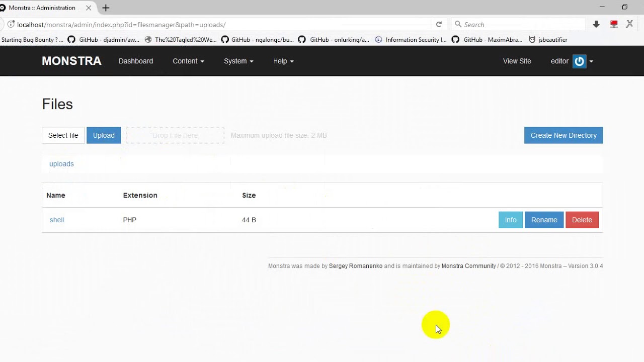This screenshot has height=362, width=644.
Task: Click the Size column header
Action: pyautogui.click(x=249, y=195)
